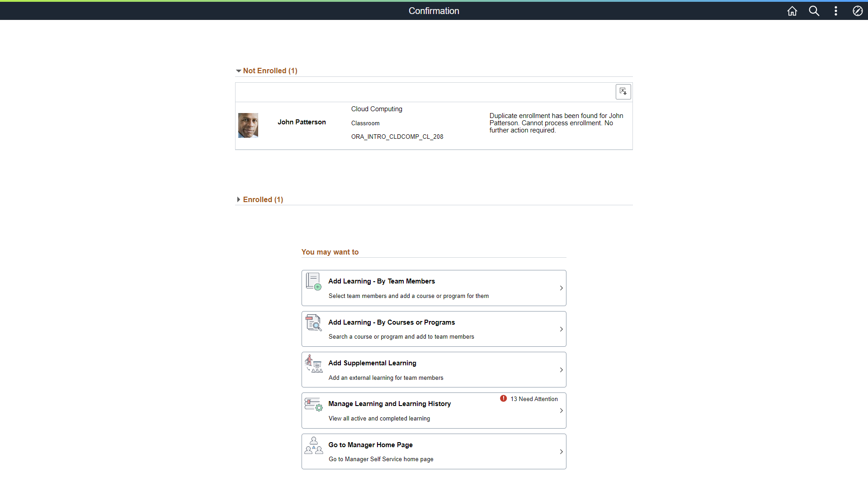Open chevron for Add Learning By Courses or Programs
The image size is (868, 477).
561,329
